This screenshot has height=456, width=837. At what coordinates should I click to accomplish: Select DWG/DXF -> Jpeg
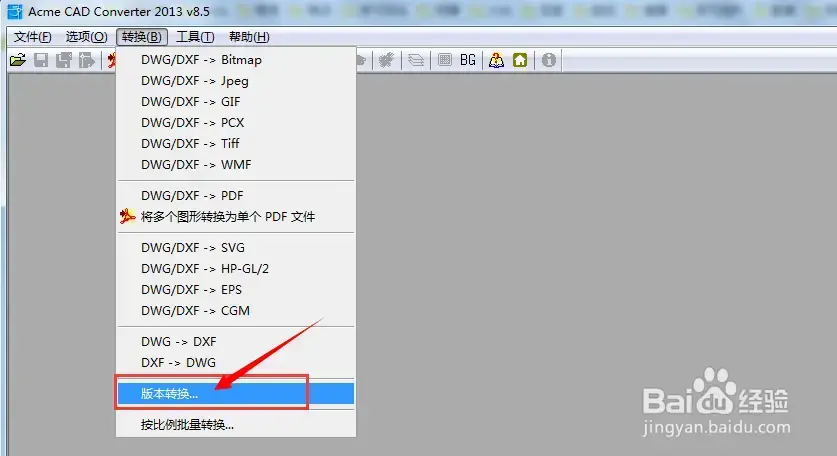(235, 81)
